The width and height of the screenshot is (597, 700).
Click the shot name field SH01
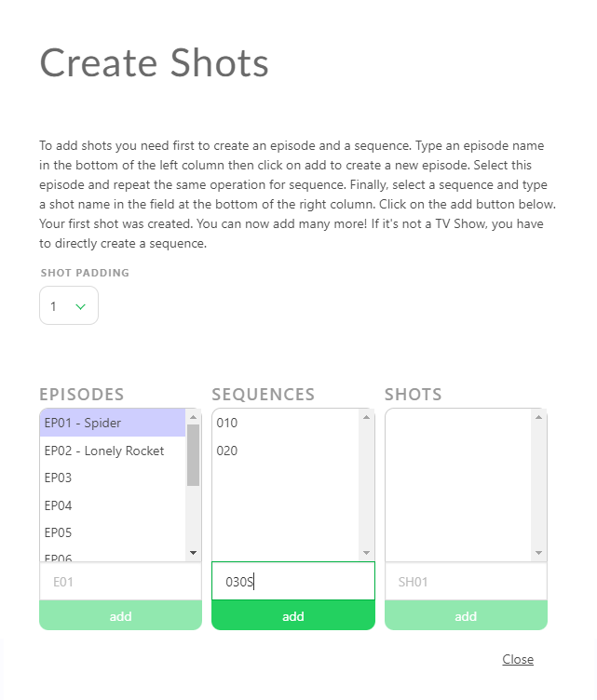(466, 581)
